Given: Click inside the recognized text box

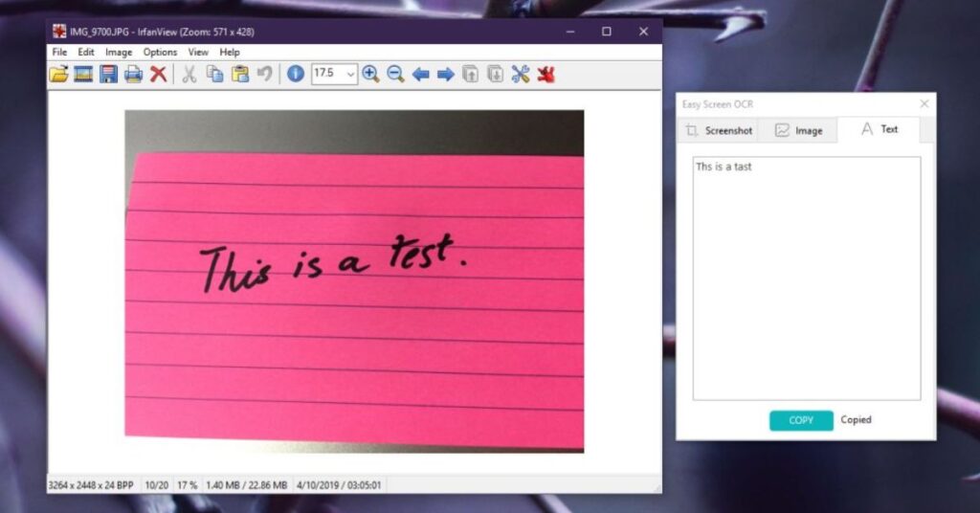Looking at the screenshot, I should click(806, 278).
